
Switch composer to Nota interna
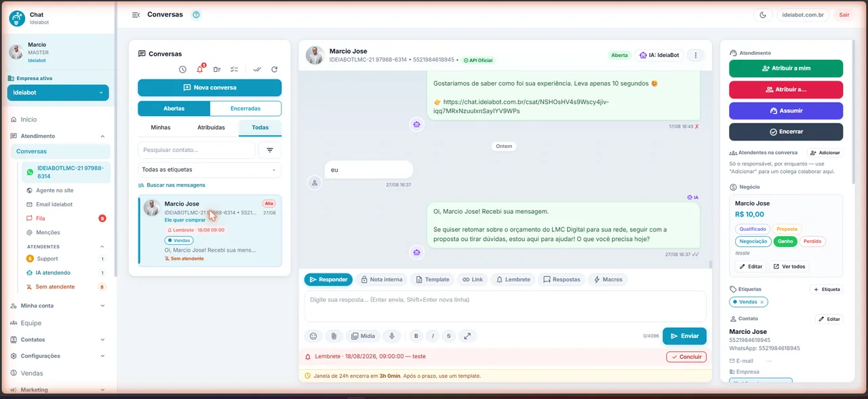pos(381,280)
